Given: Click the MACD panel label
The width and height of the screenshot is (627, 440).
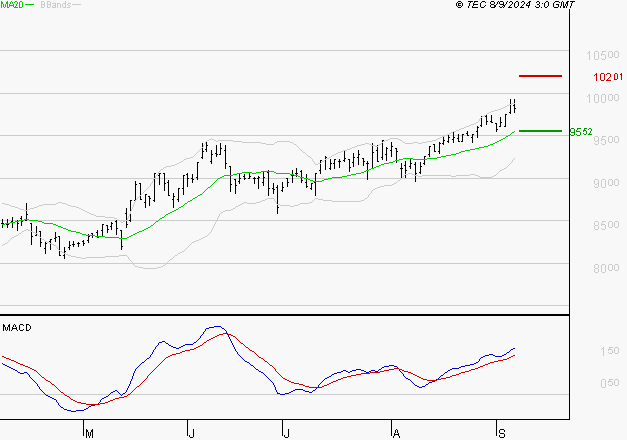Looking at the screenshot, I should point(17,328).
